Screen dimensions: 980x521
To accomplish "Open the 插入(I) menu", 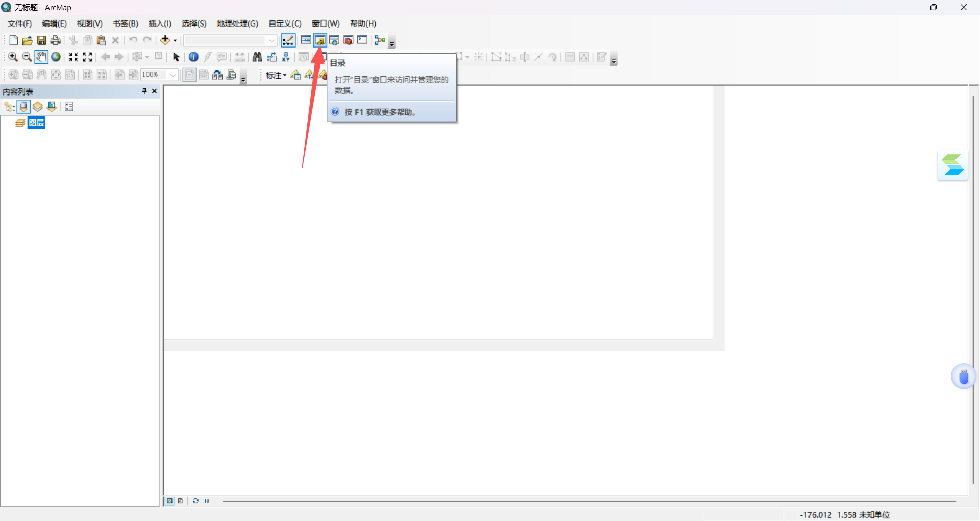I will pyautogui.click(x=160, y=23).
